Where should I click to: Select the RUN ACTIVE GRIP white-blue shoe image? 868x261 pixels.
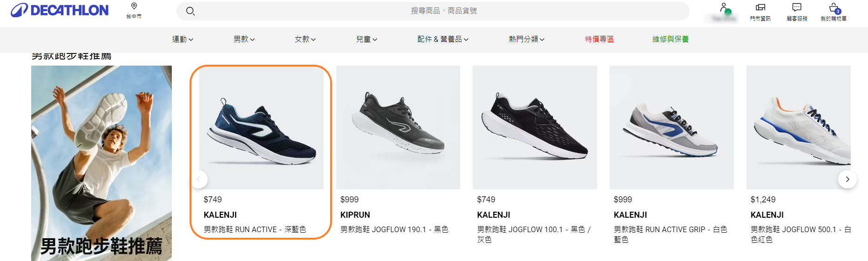671,127
